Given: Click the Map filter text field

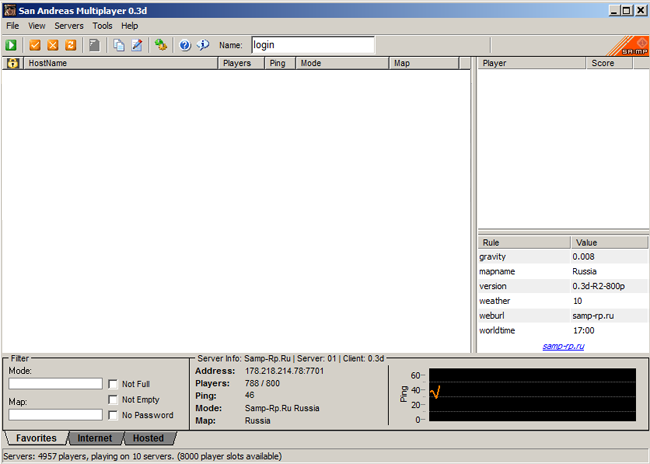Looking at the screenshot, I should coord(56,414).
